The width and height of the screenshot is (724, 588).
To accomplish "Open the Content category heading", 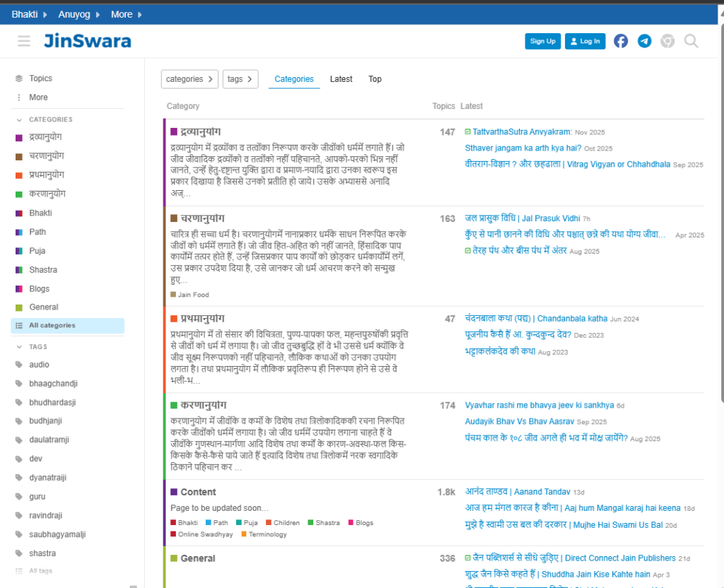I will [198, 492].
